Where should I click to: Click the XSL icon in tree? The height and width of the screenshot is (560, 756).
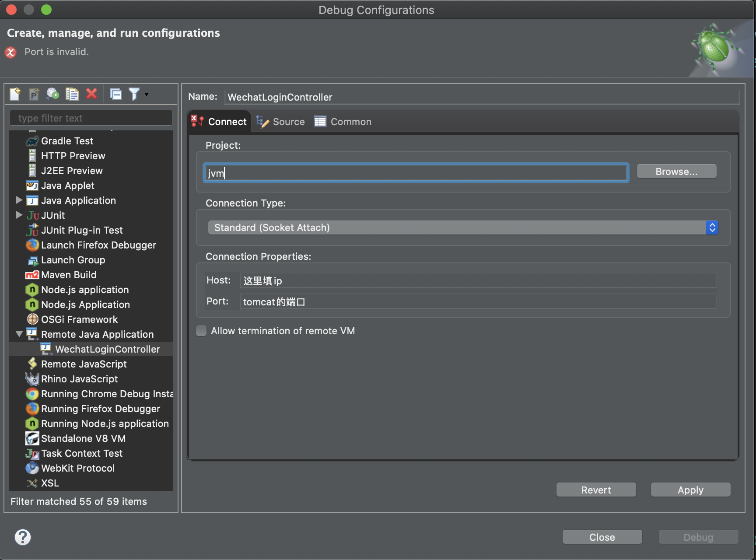point(32,483)
